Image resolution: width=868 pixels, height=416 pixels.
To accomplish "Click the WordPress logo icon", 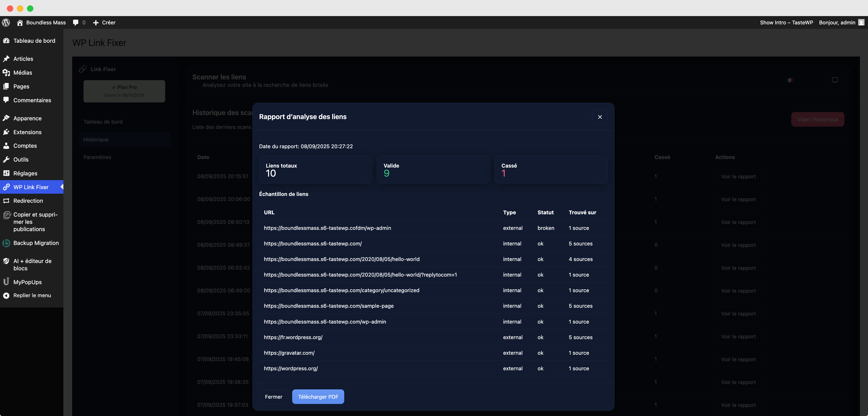I will (x=6, y=23).
